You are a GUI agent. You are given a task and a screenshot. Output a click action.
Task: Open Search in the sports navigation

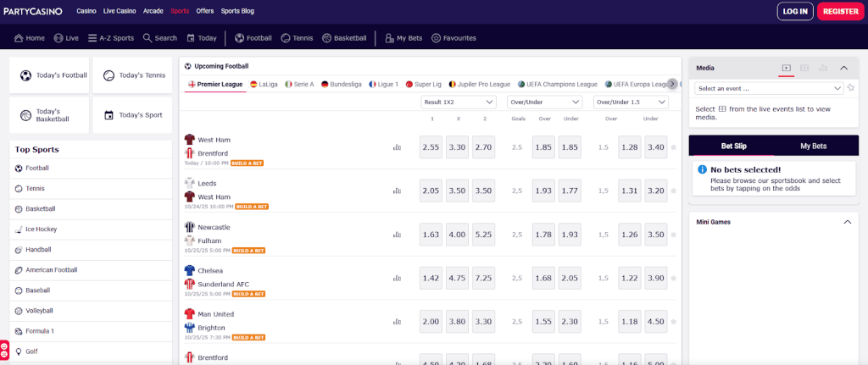(160, 38)
